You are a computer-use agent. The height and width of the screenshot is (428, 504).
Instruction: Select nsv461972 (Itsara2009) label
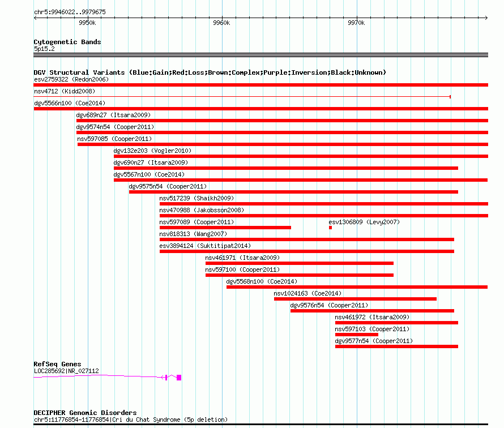coord(372,317)
